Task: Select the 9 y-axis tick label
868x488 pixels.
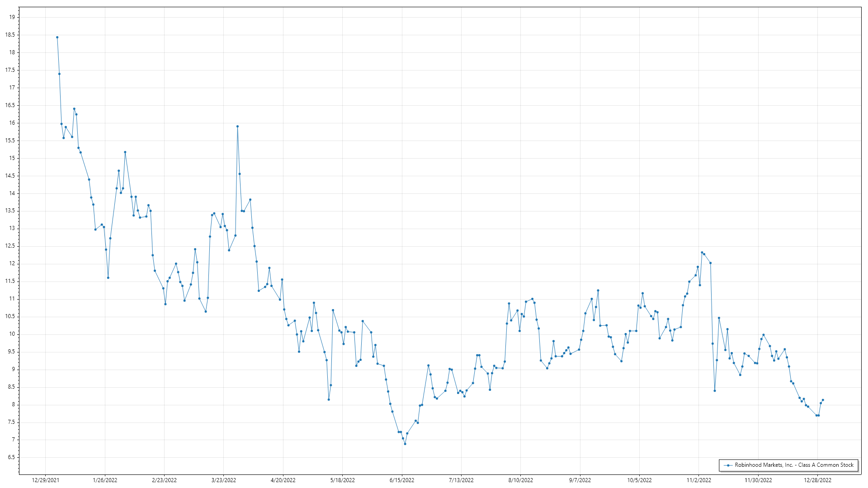Action: pyautogui.click(x=13, y=370)
